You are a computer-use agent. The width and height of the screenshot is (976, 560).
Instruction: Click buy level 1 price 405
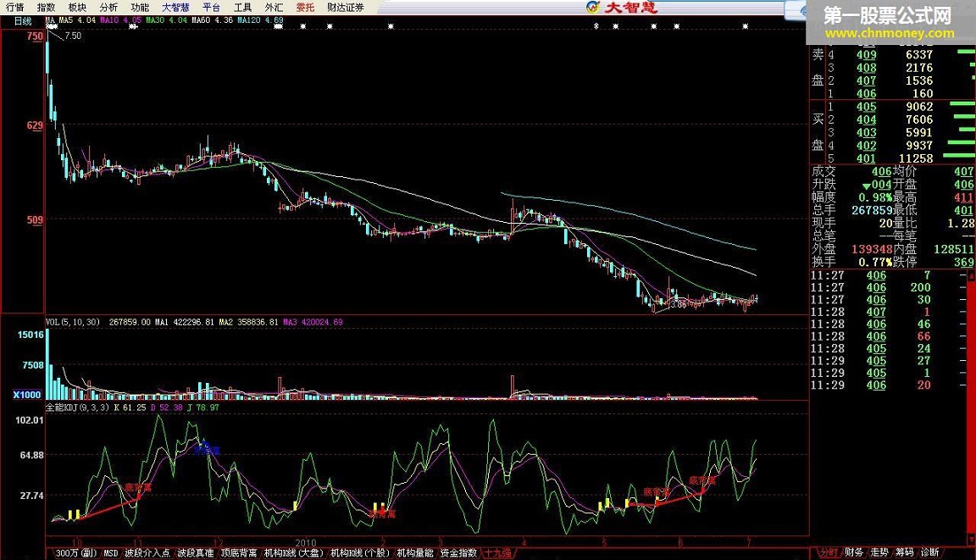click(x=867, y=107)
